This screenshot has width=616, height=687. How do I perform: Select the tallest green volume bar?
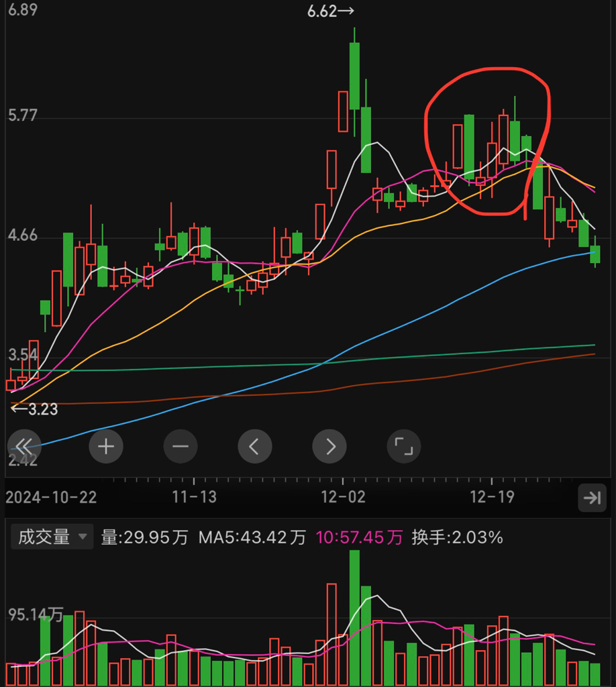tap(354, 618)
